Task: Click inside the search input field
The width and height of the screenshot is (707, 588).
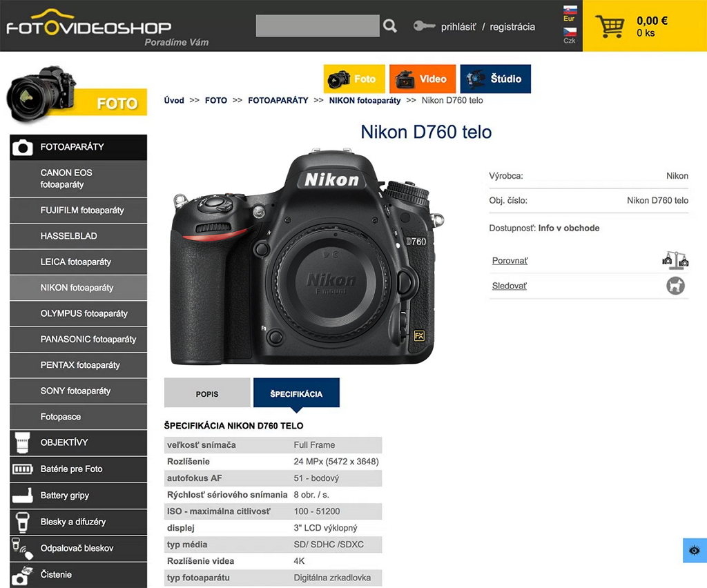Action: tap(318, 26)
